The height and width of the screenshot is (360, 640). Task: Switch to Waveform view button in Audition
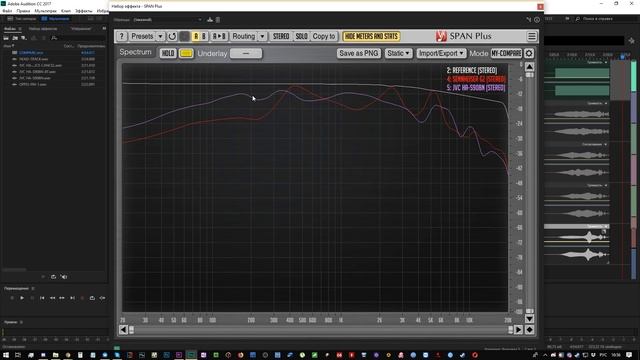pyautogui.click(x=22, y=19)
